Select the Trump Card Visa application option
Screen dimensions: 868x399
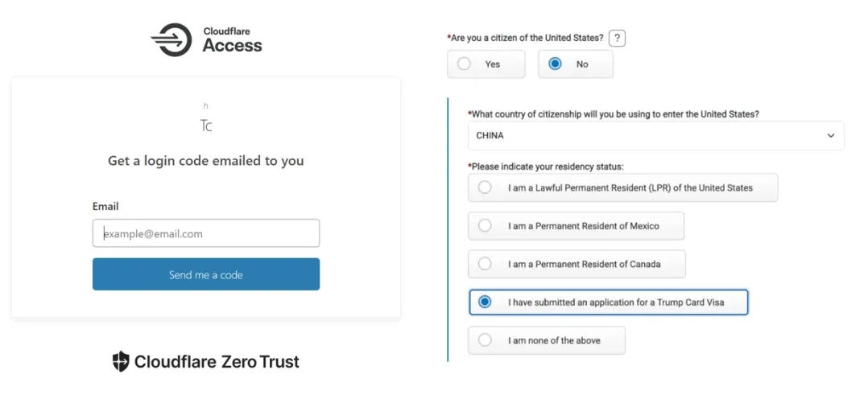point(485,302)
